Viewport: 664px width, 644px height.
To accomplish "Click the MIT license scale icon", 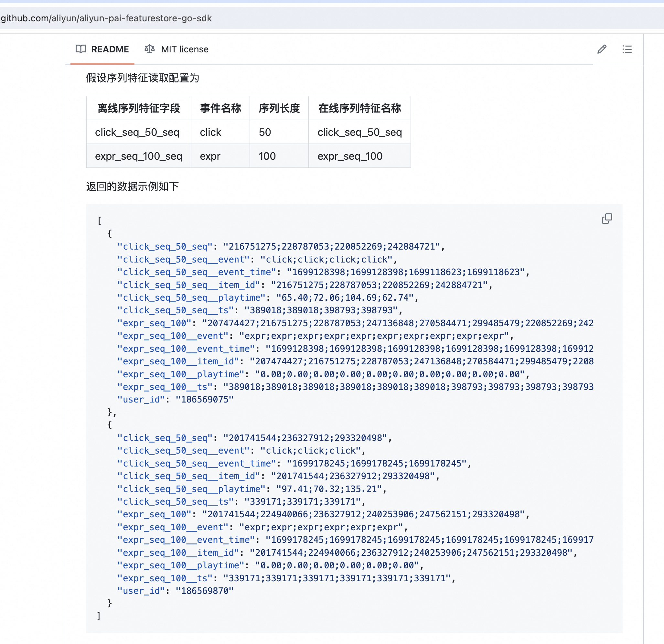I will 149,49.
